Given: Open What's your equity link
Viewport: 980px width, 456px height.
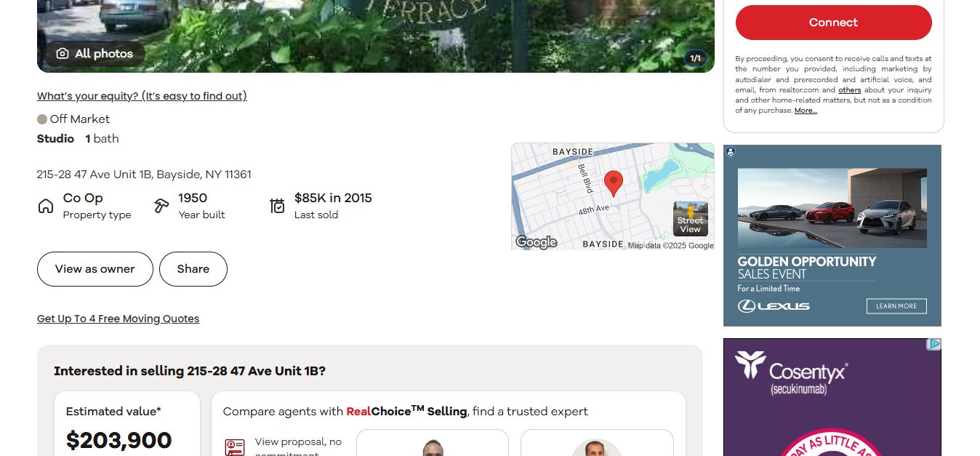Looking at the screenshot, I should 142,96.
